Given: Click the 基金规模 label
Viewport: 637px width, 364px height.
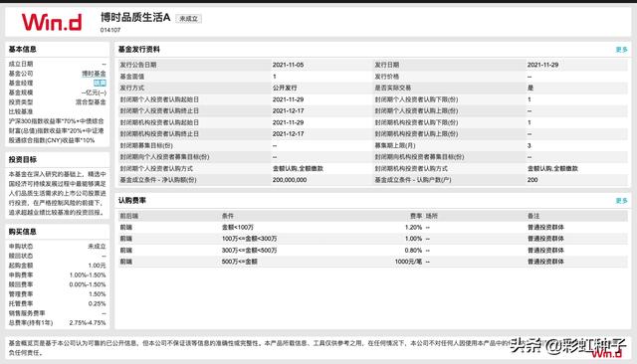Looking at the screenshot, I should [21, 92].
